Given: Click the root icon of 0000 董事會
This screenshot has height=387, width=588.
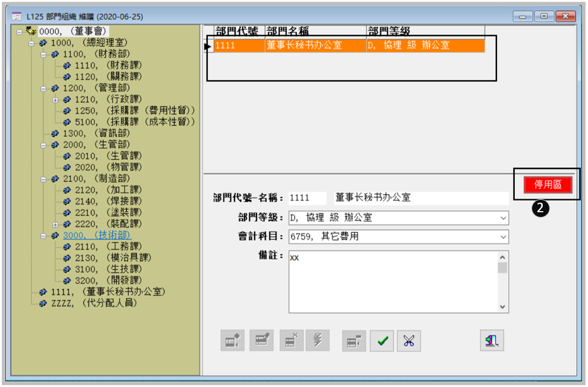Looking at the screenshot, I should click(31, 31).
